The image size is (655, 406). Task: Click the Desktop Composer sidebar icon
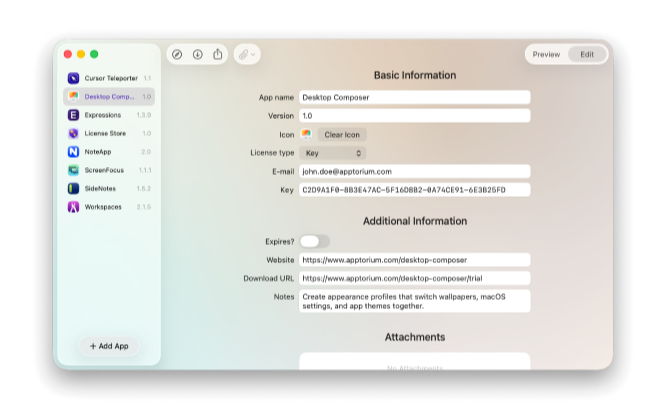74,96
